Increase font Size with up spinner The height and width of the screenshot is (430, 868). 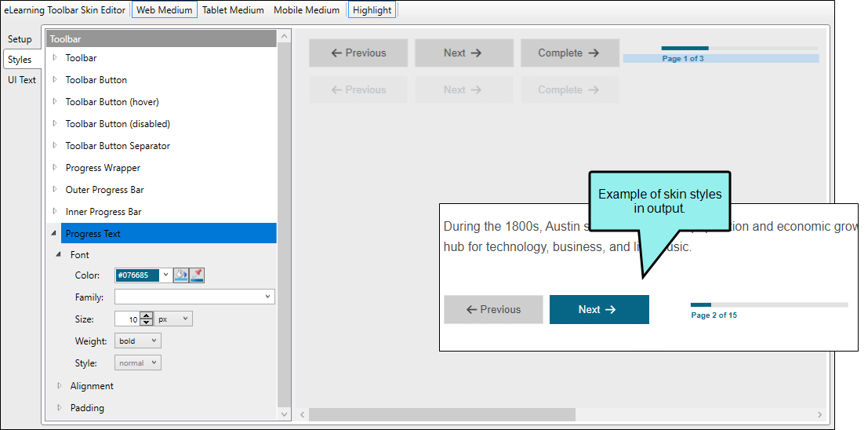[x=147, y=316]
